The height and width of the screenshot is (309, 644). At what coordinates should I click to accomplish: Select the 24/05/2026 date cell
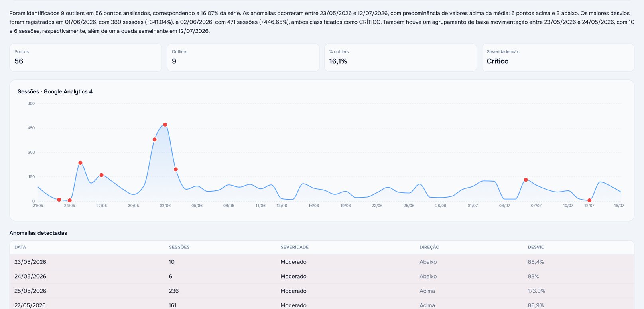point(30,276)
